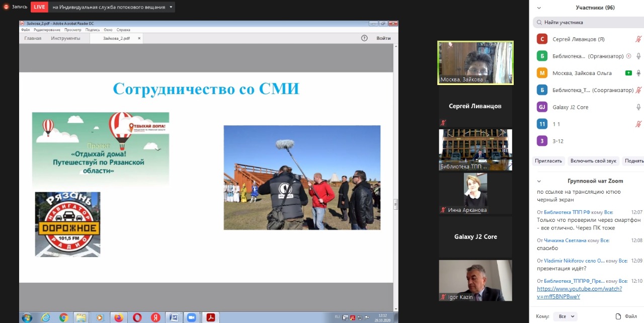Click the file attachment icon in chat
The image size is (644, 323).
coord(618,316)
